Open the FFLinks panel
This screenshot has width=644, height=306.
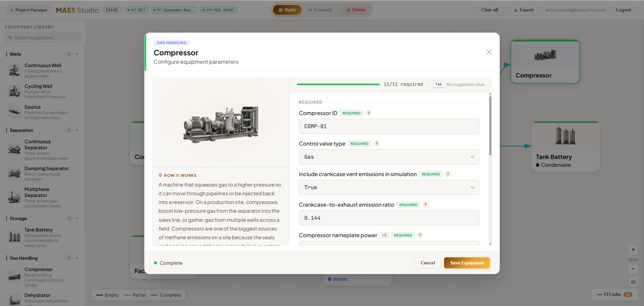point(614,295)
